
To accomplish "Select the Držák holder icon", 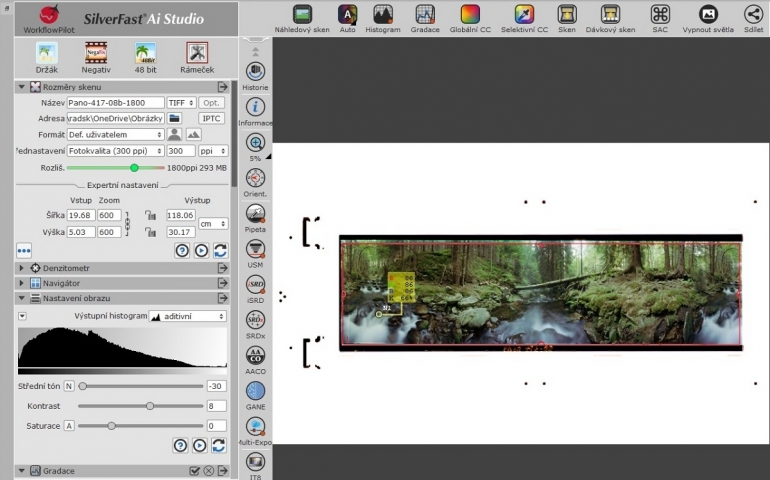I will (47, 53).
